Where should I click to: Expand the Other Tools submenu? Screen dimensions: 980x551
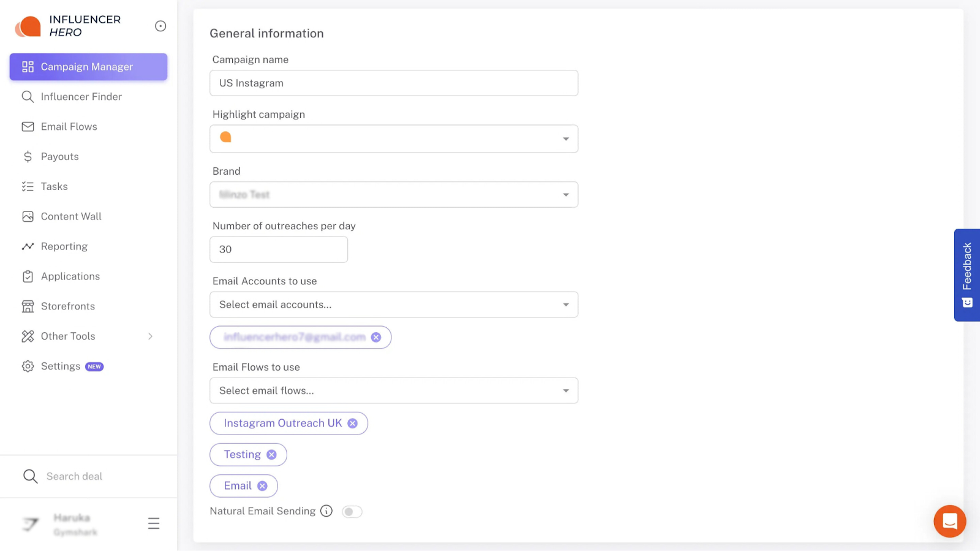[150, 336]
